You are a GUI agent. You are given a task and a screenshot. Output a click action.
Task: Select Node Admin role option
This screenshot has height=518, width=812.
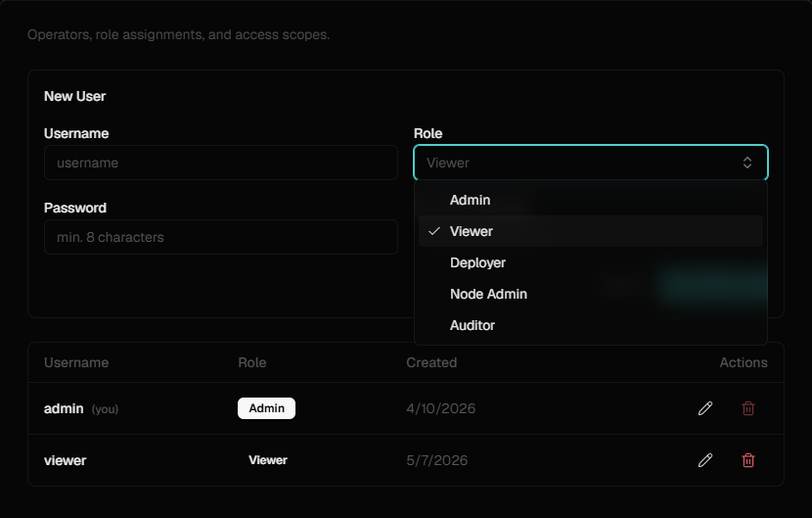[x=591, y=294]
